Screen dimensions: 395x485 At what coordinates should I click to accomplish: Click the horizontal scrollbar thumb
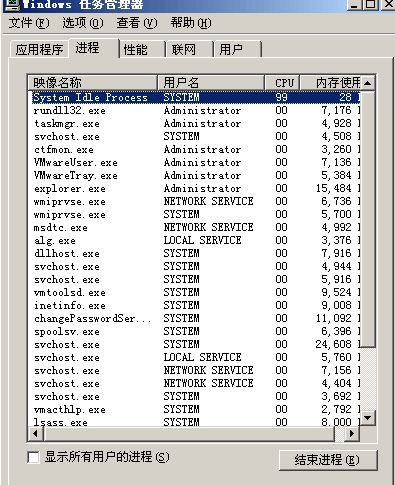(x=189, y=434)
